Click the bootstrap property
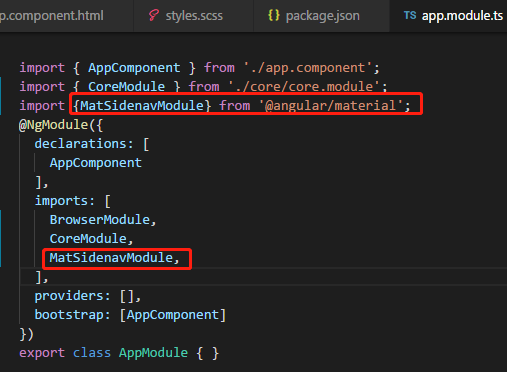The image size is (507, 372). 69,315
